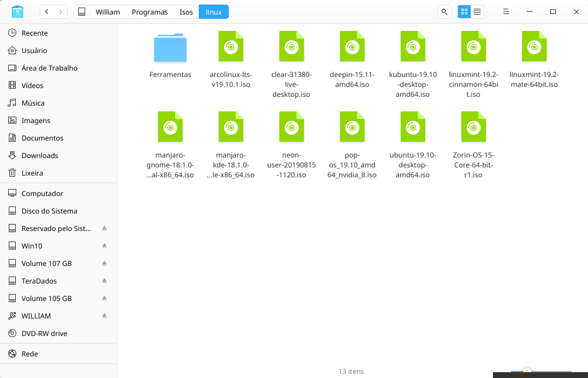Open Lixeira trash in sidebar

point(58,173)
